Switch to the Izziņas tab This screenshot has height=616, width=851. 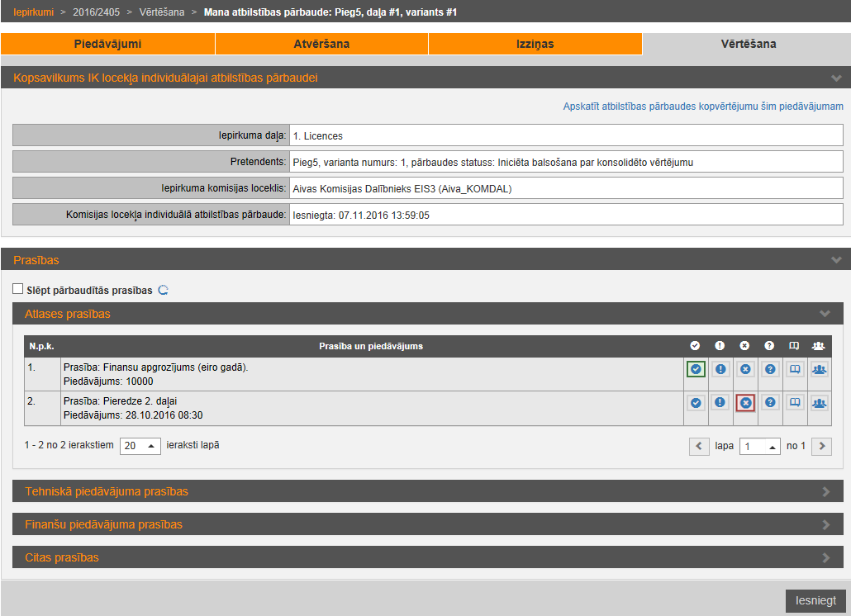pyautogui.click(x=535, y=44)
